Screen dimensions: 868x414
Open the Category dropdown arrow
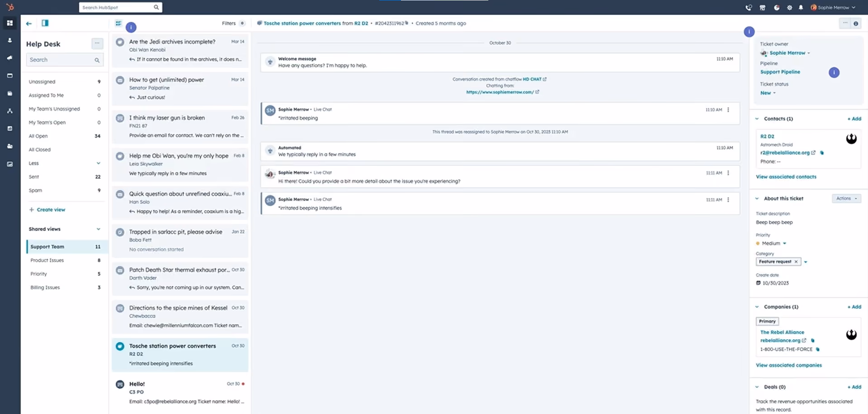(806, 262)
